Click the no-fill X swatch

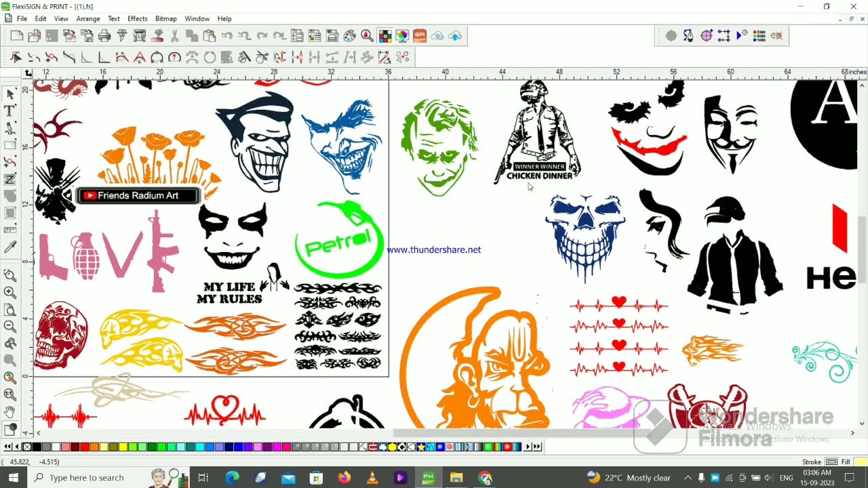pos(27,447)
